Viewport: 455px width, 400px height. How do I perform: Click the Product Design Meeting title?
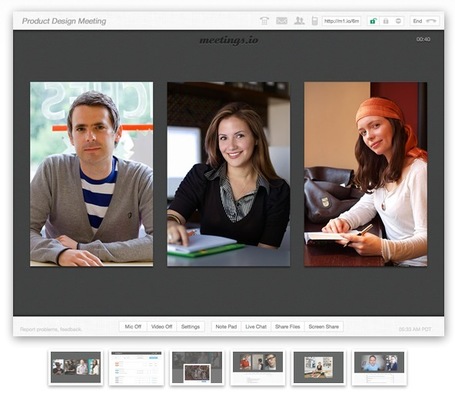[64, 21]
